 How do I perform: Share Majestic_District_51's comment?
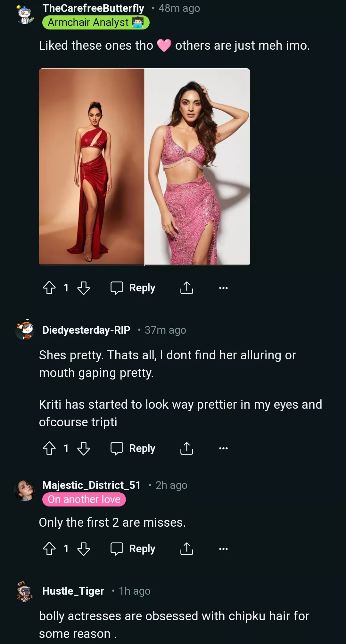[x=187, y=548]
